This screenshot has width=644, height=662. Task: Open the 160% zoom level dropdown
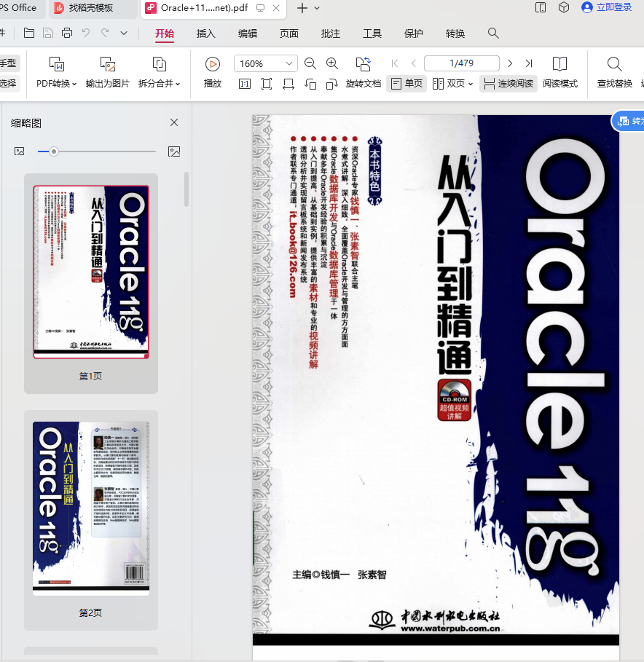[266, 64]
